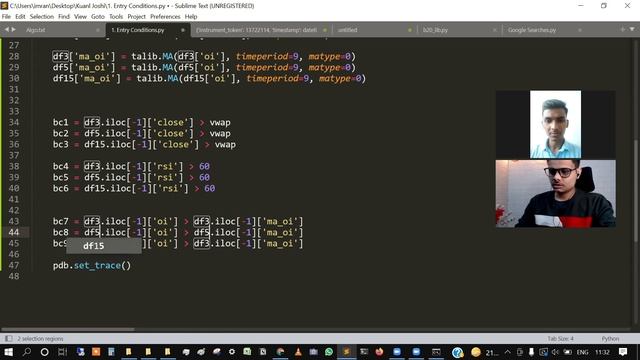Click unsaved dot on the untitled tab
Image resolution: width=640 pixels, height=360 pixels.
[x=410, y=30]
